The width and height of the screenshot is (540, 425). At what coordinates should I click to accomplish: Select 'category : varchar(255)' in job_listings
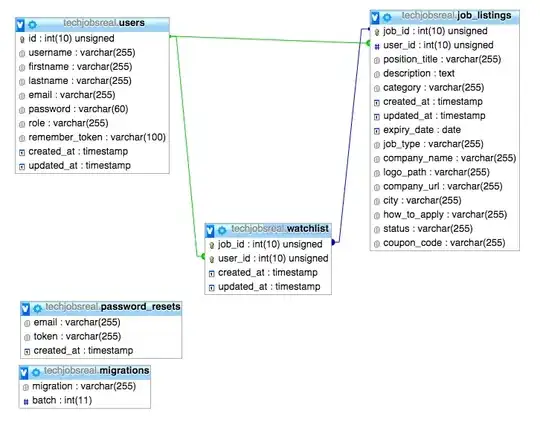445,87
